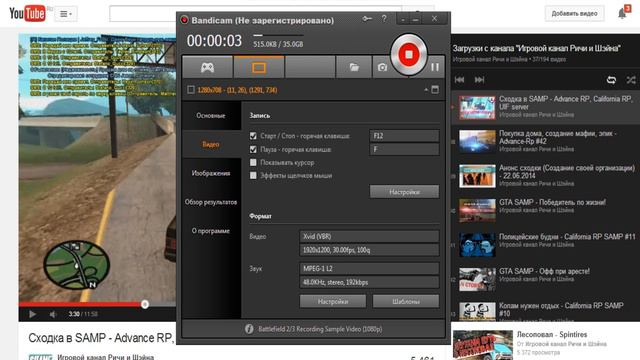Open Bandicam output folder icon
This screenshot has height=360, width=640.
[354, 67]
